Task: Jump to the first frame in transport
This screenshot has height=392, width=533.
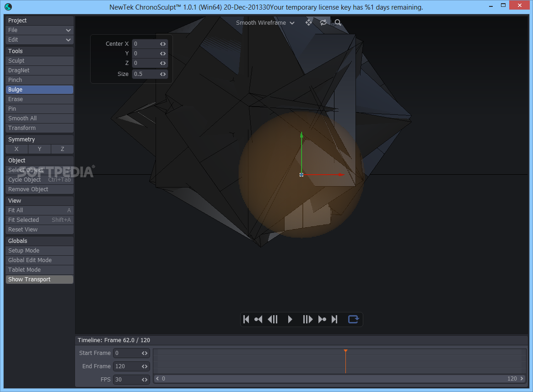Action: 247,319
